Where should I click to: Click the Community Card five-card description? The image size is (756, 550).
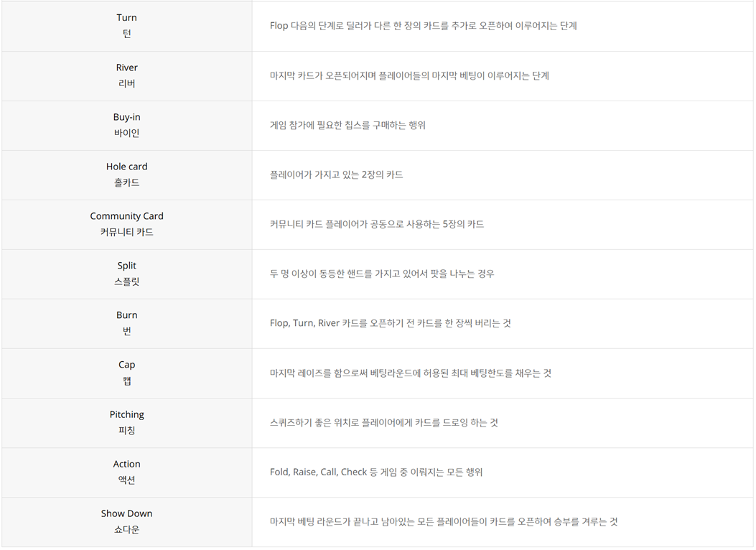(377, 224)
